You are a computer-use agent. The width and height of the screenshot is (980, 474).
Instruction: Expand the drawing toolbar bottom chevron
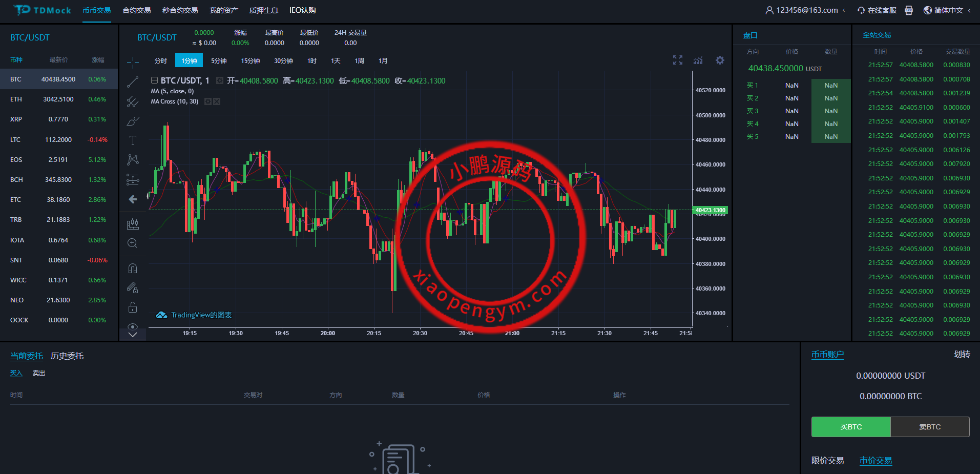tap(133, 335)
